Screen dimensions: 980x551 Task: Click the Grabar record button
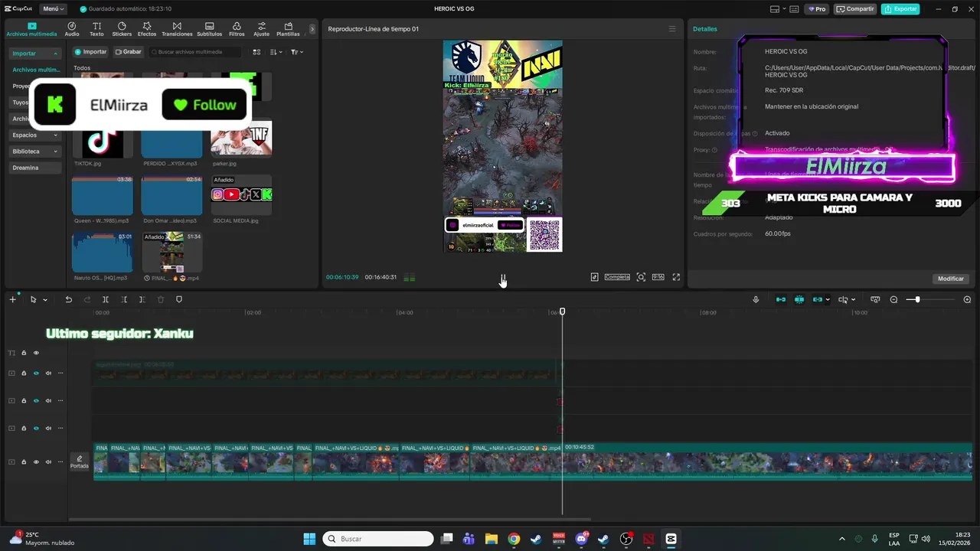click(x=129, y=52)
